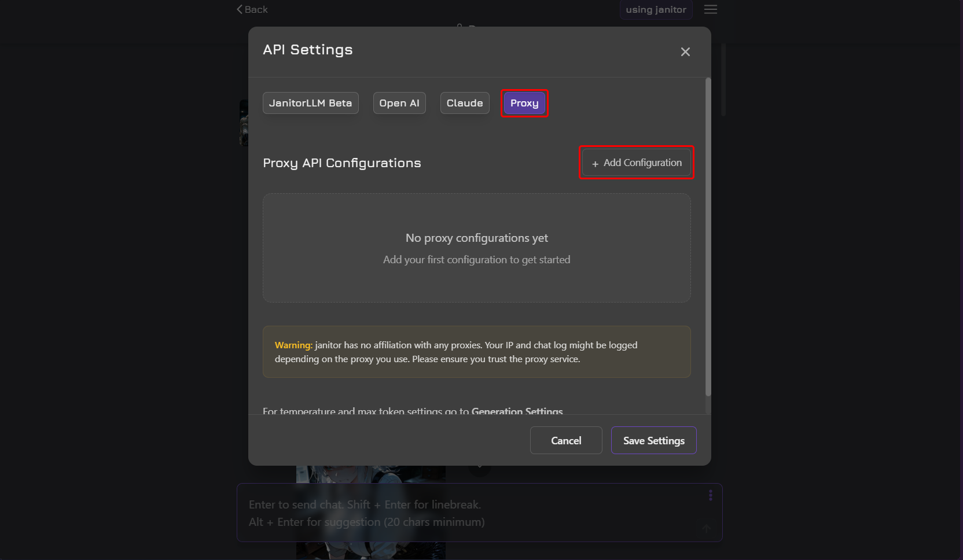Select the Open AI tab

tap(399, 103)
